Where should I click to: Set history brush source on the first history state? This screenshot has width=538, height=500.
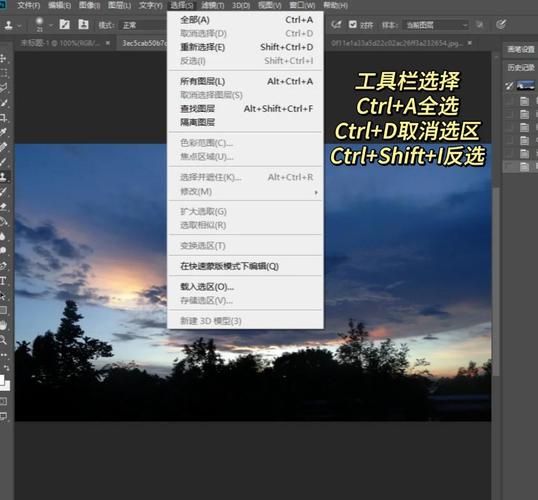(x=510, y=101)
